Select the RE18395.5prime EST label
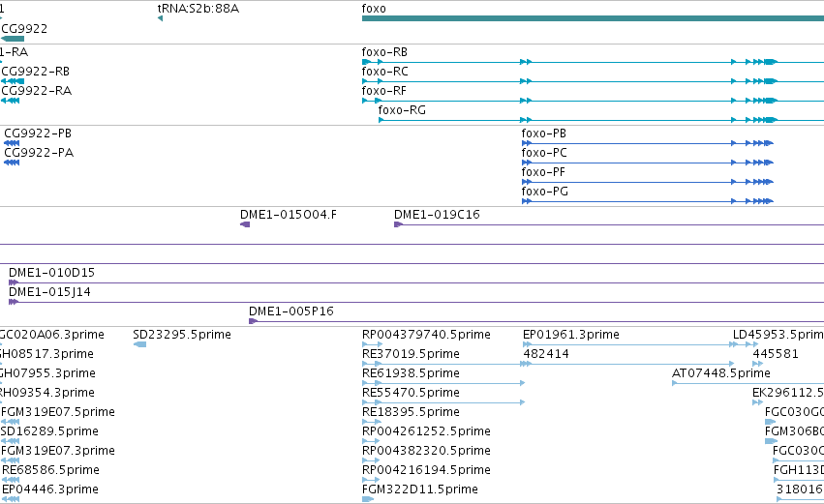This screenshot has width=824, height=504. 411,412
